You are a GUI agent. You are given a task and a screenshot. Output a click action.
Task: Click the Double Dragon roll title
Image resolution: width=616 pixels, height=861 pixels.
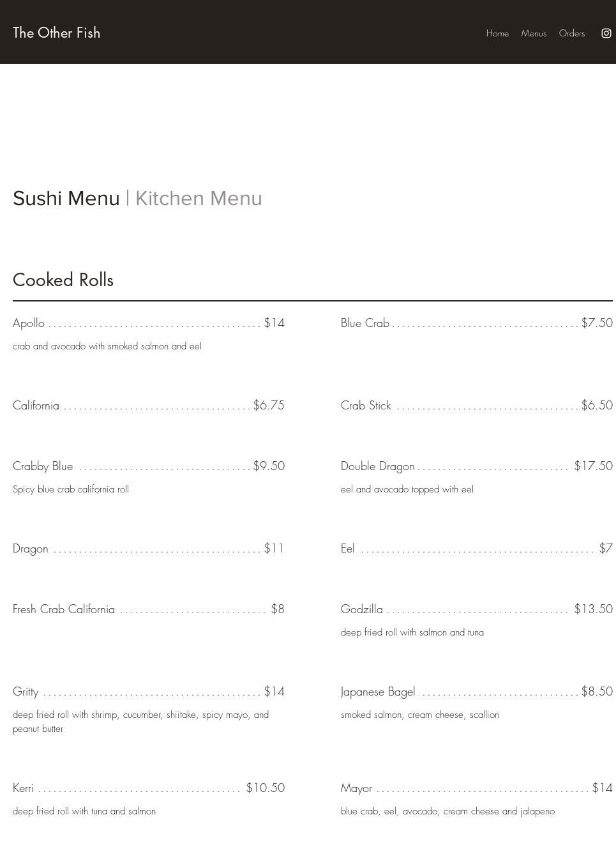click(x=378, y=466)
